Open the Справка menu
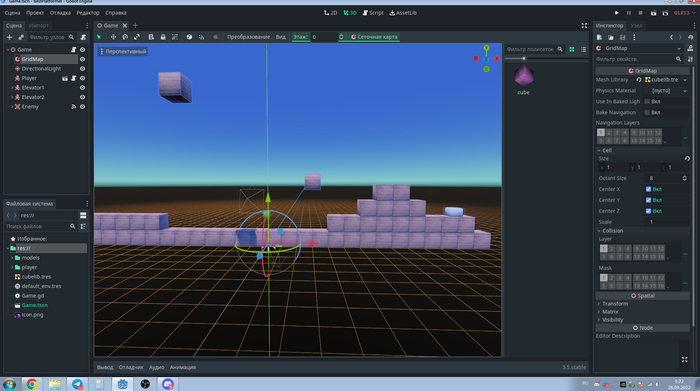 point(116,13)
